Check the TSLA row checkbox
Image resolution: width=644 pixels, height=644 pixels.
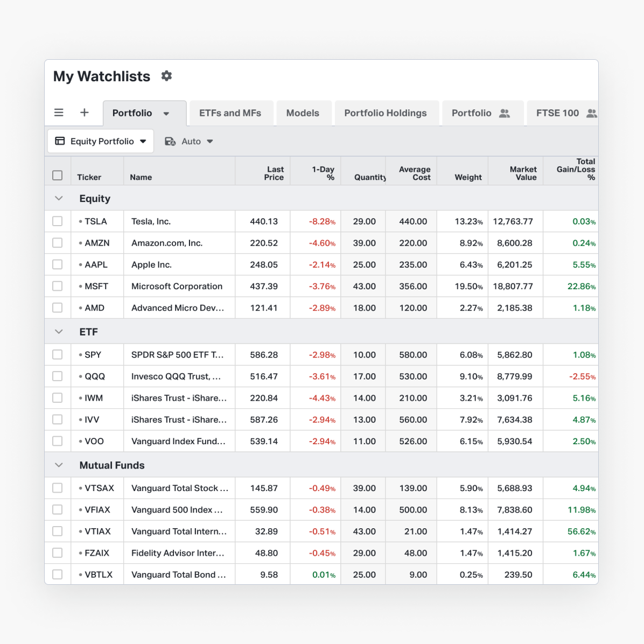point(58,221)
